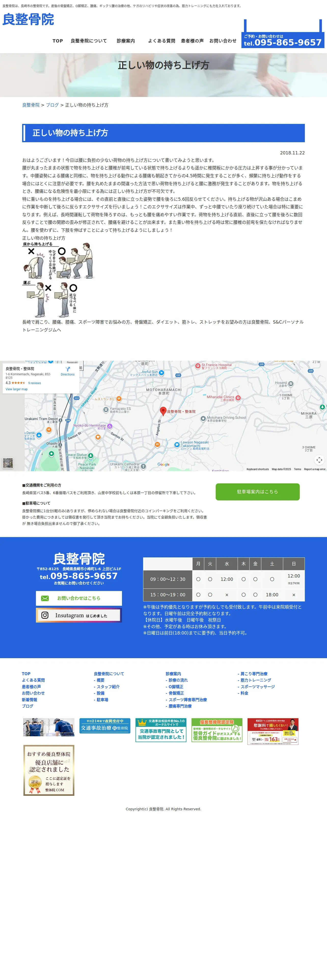The image size is (327, 980).
Task: Click the ブログ breadcrumb link
Action: pos(52,105)
